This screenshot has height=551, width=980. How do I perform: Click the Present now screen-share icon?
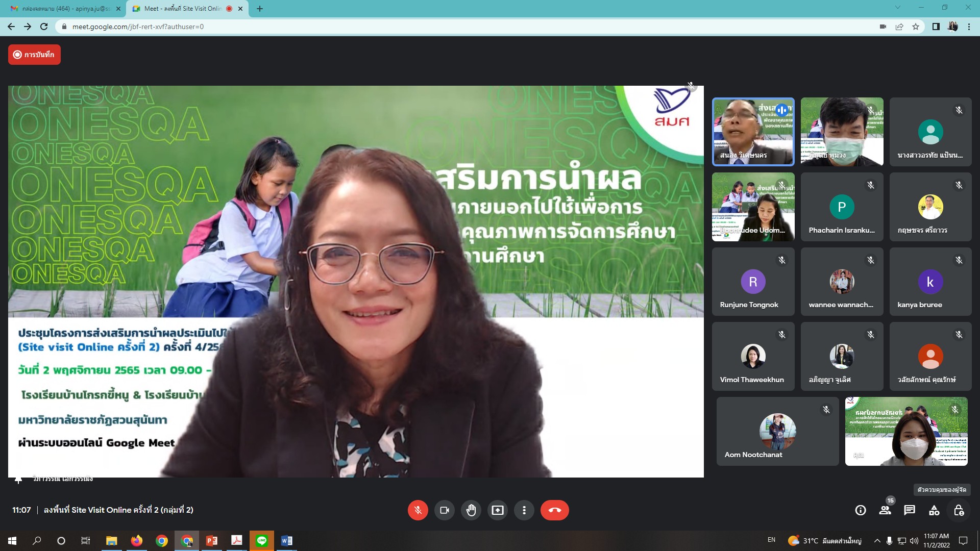tap(498, 510)
